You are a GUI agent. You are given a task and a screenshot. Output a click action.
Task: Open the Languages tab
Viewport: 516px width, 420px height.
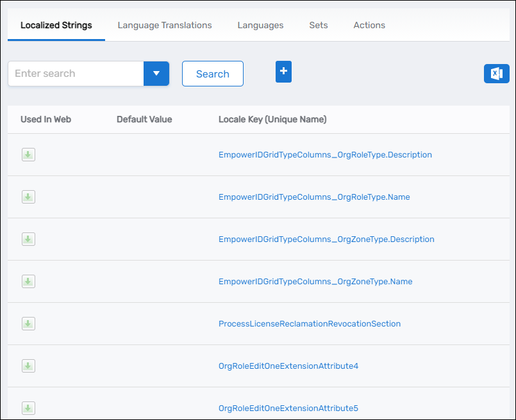click(x=260, y=25)
